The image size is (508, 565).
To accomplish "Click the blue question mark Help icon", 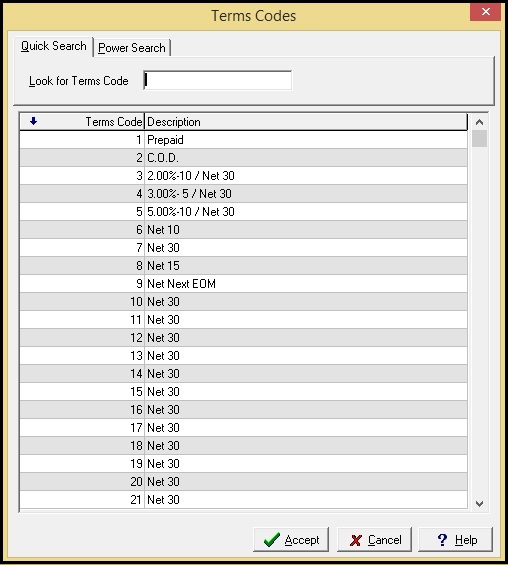I will (x=442, y=540).
